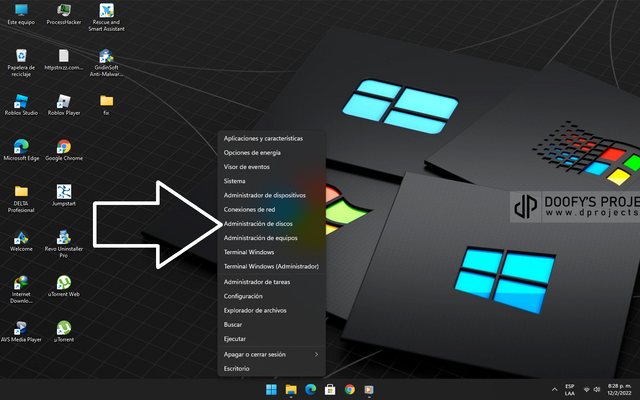The image size is (640, 400).
Task: Select the fix folder on desktop
Action: [106, 105]
